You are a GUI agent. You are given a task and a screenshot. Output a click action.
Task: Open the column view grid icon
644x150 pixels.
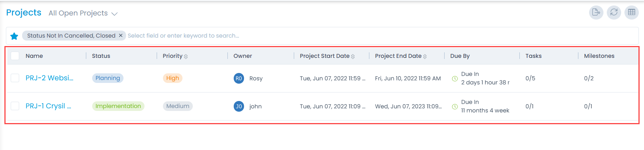tap(631, 12)
